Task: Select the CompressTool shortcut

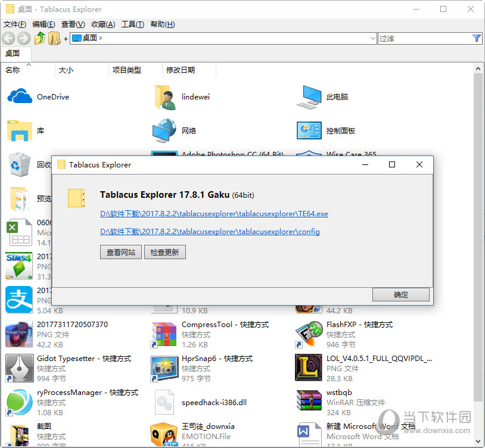Action: 164,334
